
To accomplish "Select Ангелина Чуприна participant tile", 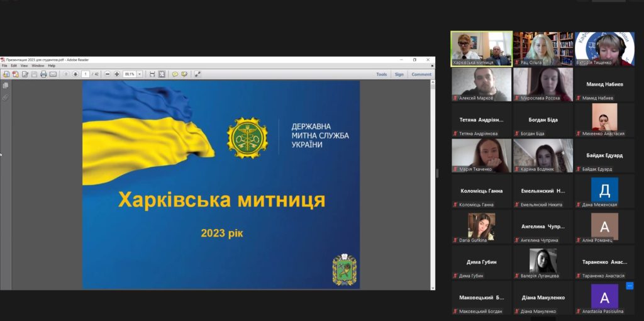I will 543,227.
